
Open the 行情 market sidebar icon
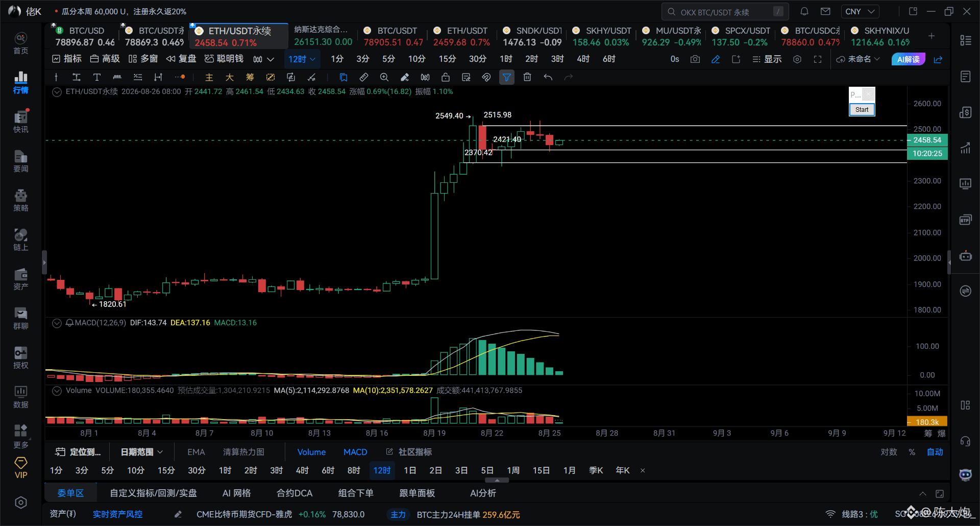pos(20,82)
